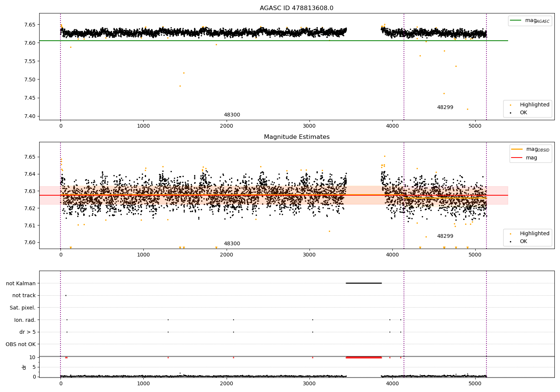Click the "dr > 5" row label
Image resolution: width=560 pixels, height=392 pixels.
(28, 332)
